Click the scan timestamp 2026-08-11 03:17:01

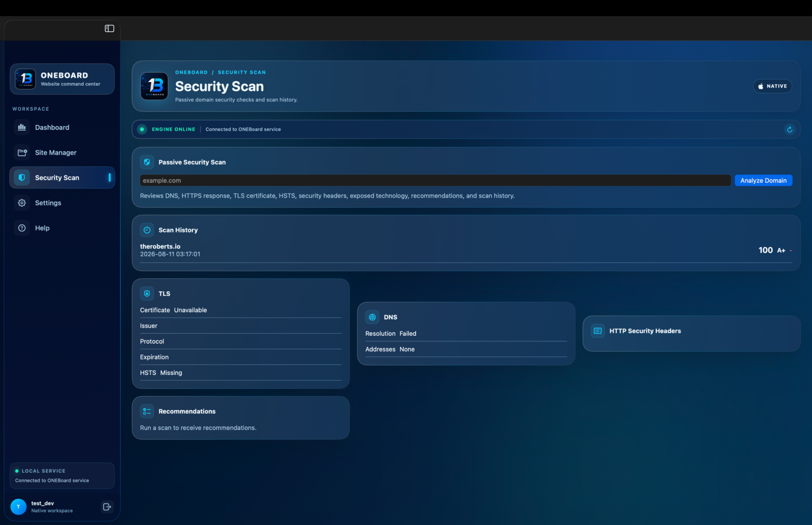pos(170,254)
